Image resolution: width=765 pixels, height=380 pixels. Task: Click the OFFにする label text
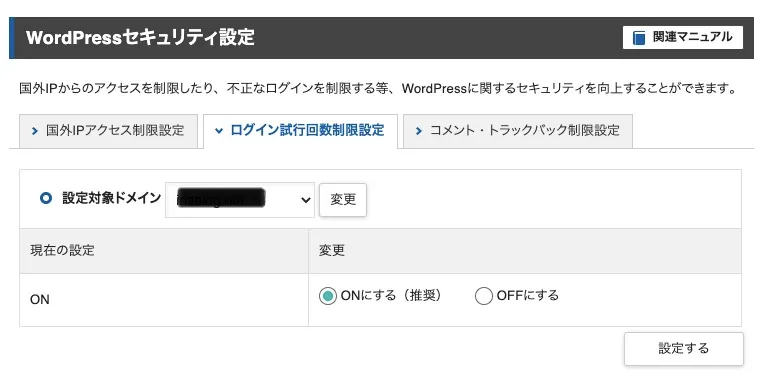527,295
